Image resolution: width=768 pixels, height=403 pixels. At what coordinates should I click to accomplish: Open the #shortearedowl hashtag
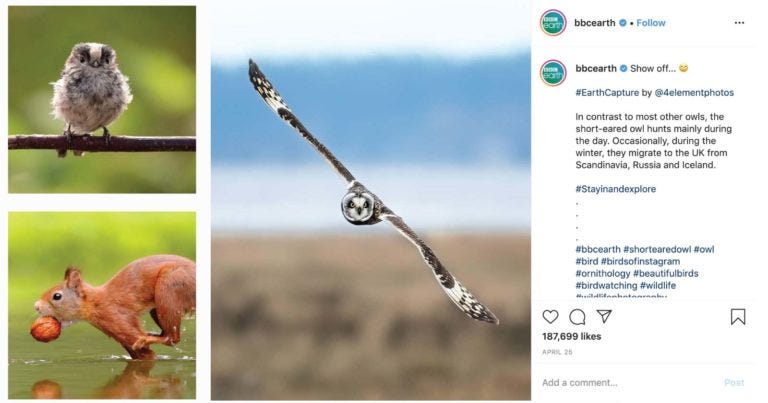pos(657,249)
